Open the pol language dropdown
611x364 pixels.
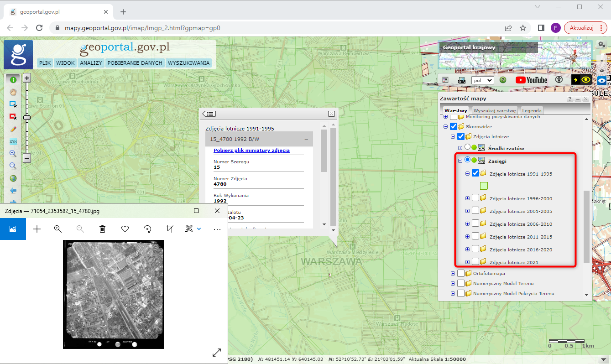[483, 80]
